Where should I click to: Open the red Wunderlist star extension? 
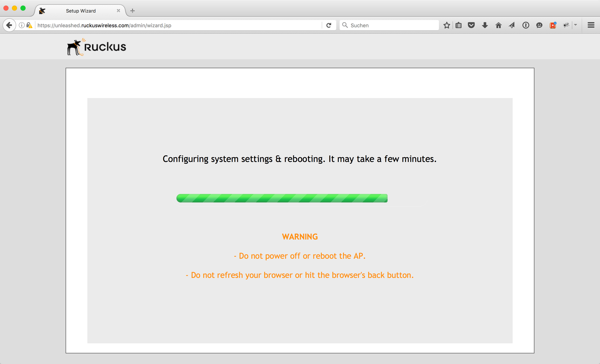coord(553,25)
